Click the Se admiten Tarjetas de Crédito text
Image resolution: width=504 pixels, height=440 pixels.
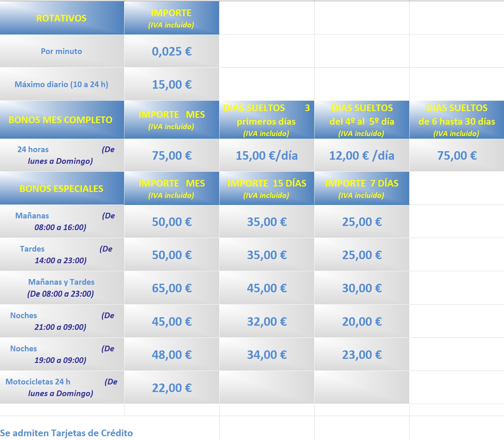point(67,433)
